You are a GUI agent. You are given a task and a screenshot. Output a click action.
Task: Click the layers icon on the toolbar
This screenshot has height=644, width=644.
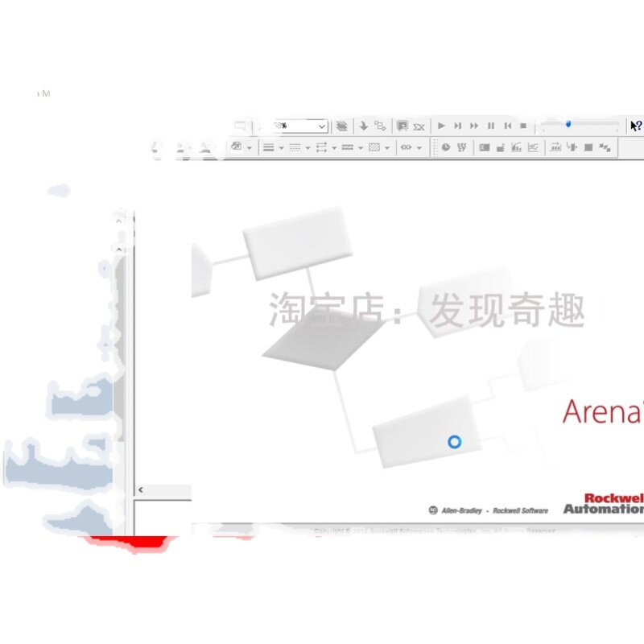[x=341, y=126]
